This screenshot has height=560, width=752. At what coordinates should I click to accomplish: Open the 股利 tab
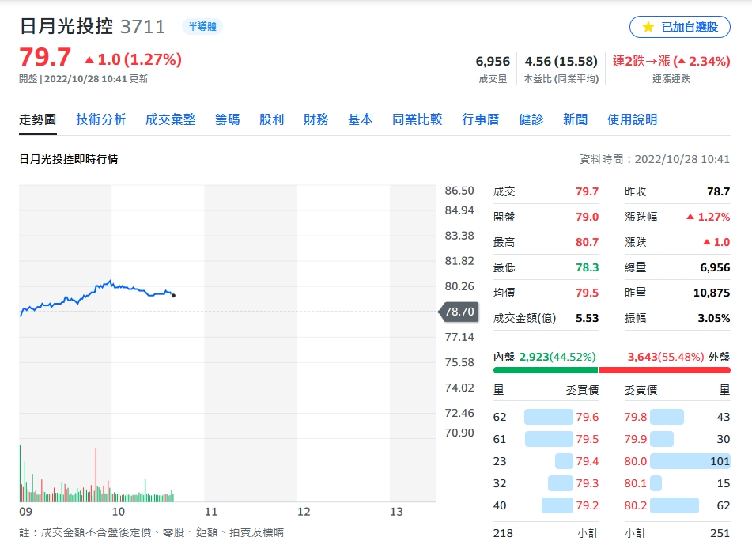(x=271, y=119)
